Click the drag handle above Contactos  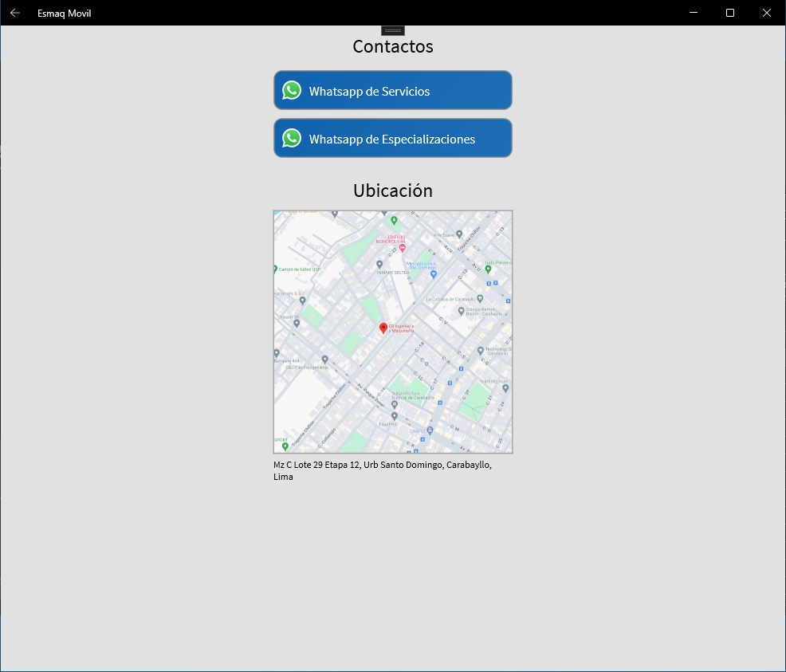coord(392,30)
